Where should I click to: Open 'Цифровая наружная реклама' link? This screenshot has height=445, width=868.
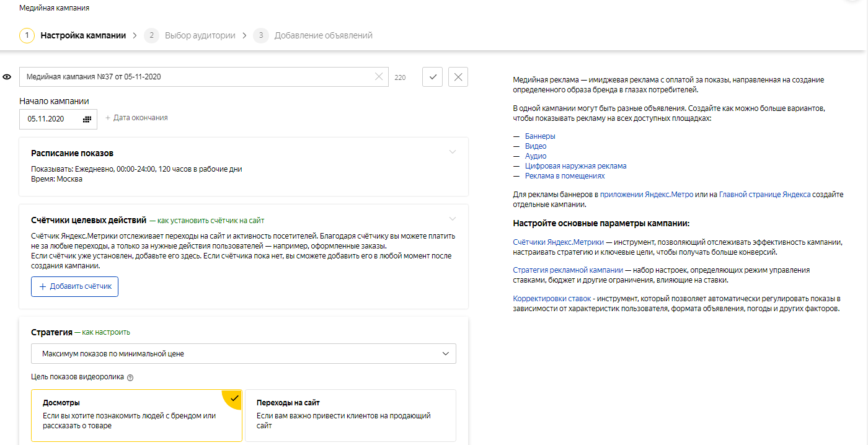(575, 166)
